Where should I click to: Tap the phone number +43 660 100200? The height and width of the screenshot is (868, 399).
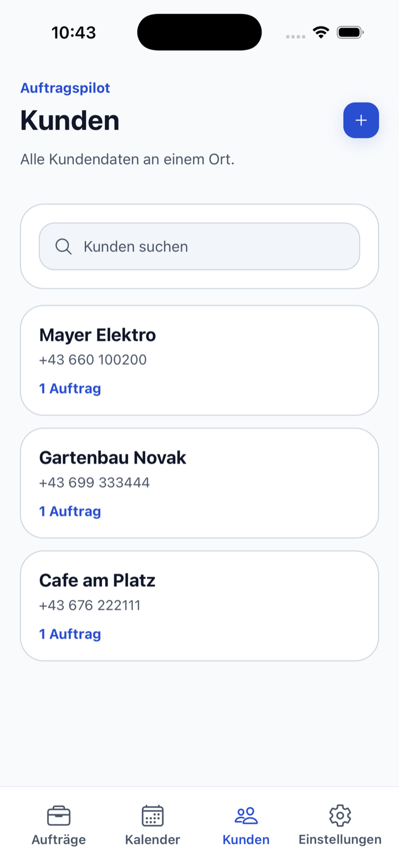pos(93,360)
